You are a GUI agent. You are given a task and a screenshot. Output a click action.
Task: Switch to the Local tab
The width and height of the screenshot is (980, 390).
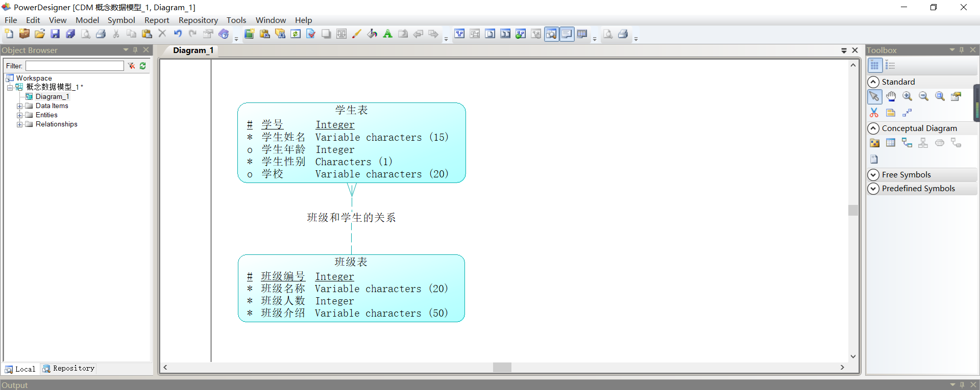point(20,369)
